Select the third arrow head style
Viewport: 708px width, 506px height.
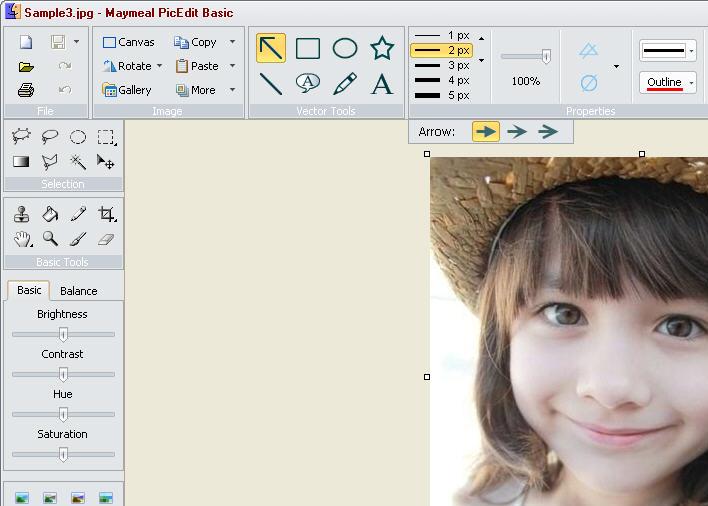548,131
